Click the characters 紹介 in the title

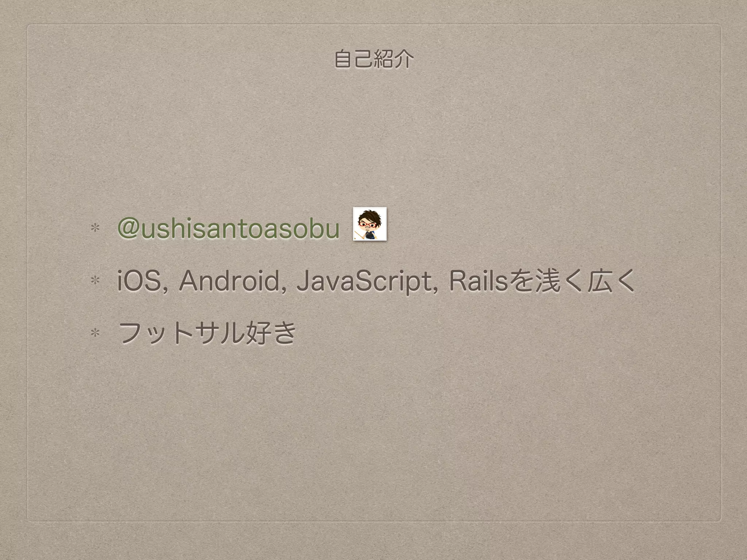394,60
